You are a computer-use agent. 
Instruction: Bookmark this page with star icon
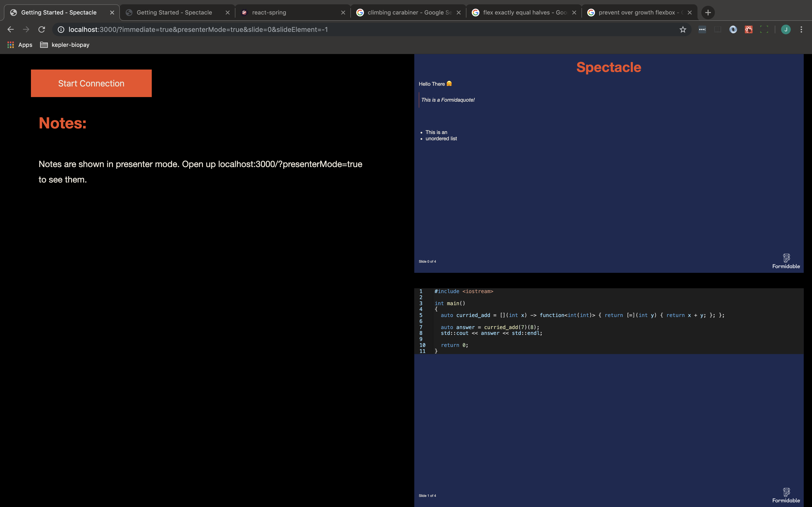click(x=682, y=29)
